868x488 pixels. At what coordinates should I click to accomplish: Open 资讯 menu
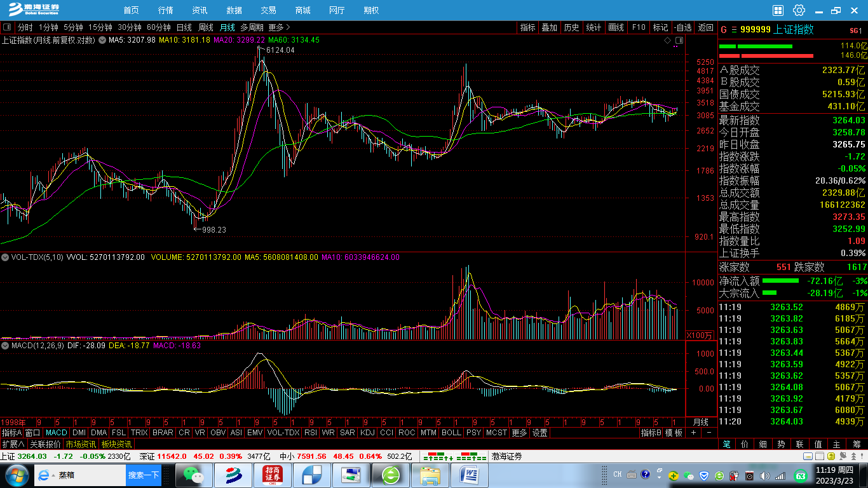[x=200, y=10]
